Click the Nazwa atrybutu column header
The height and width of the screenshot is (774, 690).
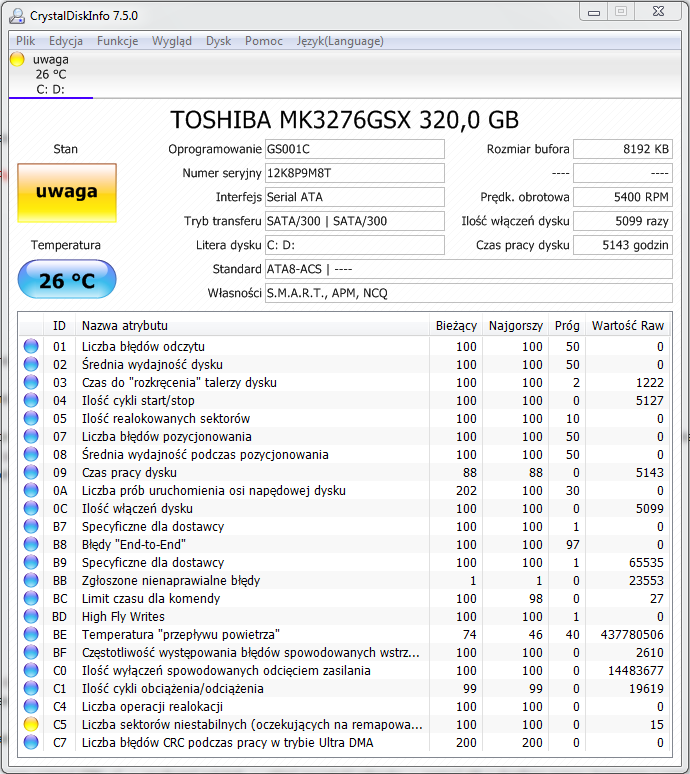pos(252,326)
